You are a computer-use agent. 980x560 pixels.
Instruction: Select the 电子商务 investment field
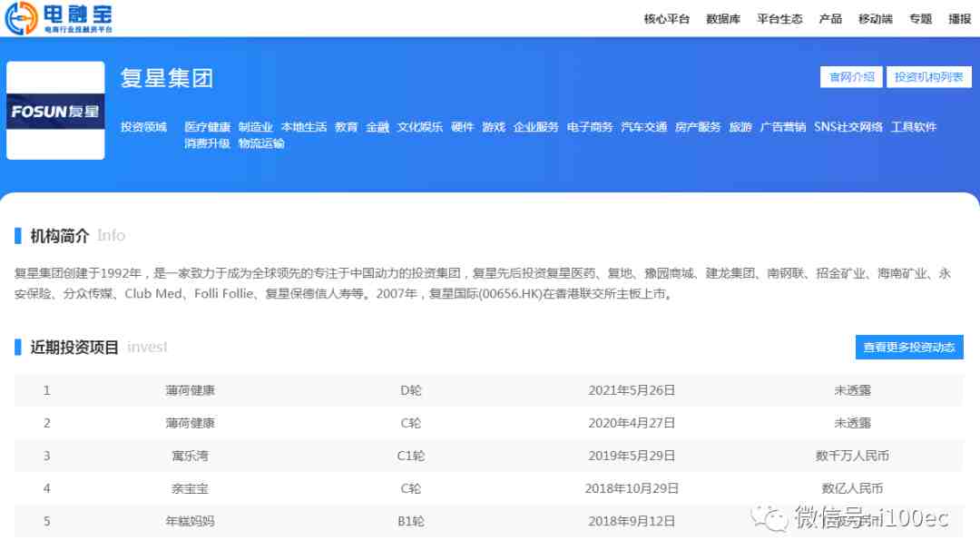click(x=590, y=127)
